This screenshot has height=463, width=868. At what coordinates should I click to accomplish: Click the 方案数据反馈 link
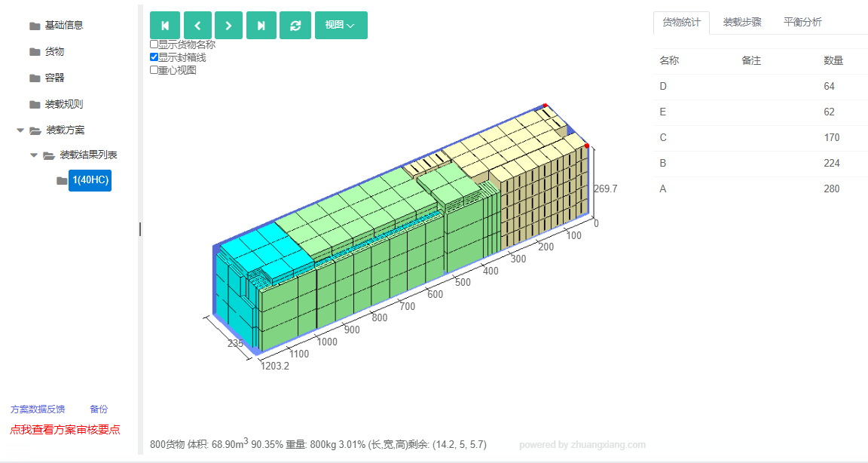38,409
